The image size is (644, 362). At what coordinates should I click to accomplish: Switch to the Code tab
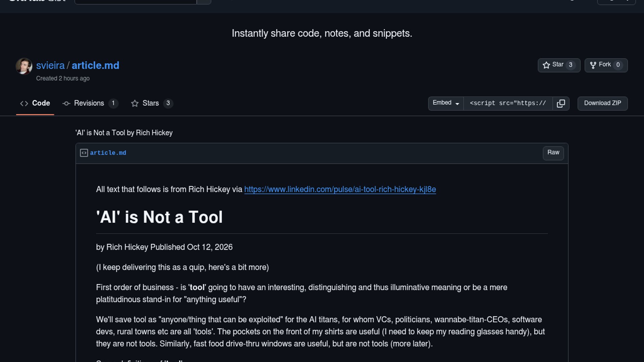35,103
